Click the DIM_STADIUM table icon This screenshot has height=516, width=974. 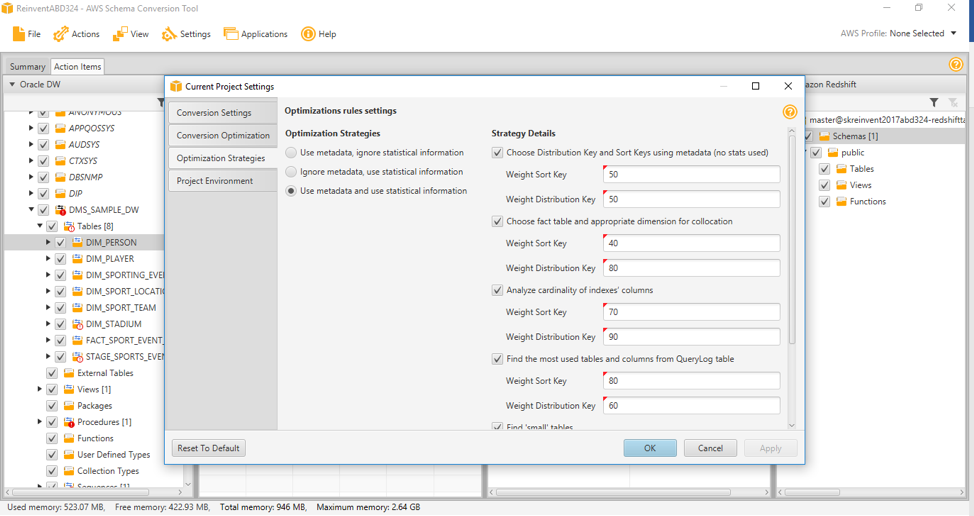click(x=77, y=324)
